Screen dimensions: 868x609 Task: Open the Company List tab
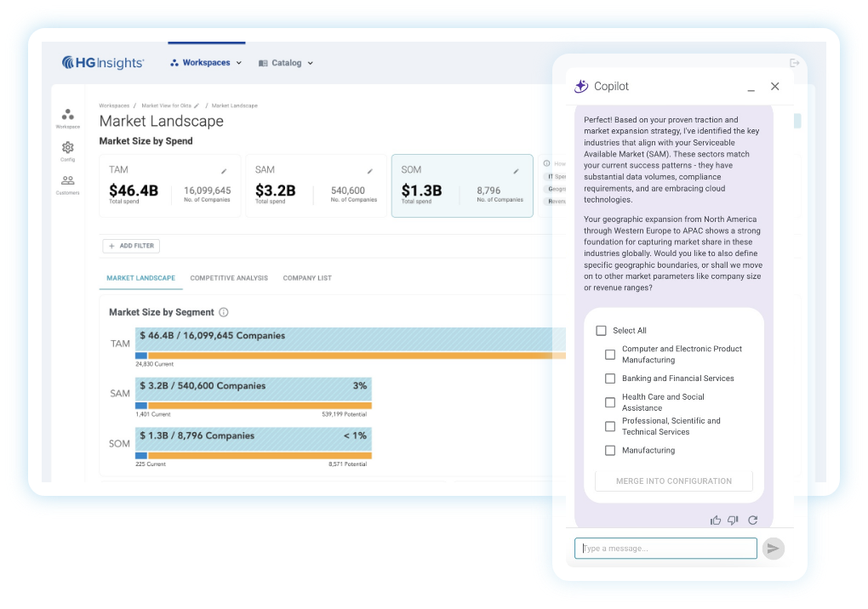click(x=306, y=277)
